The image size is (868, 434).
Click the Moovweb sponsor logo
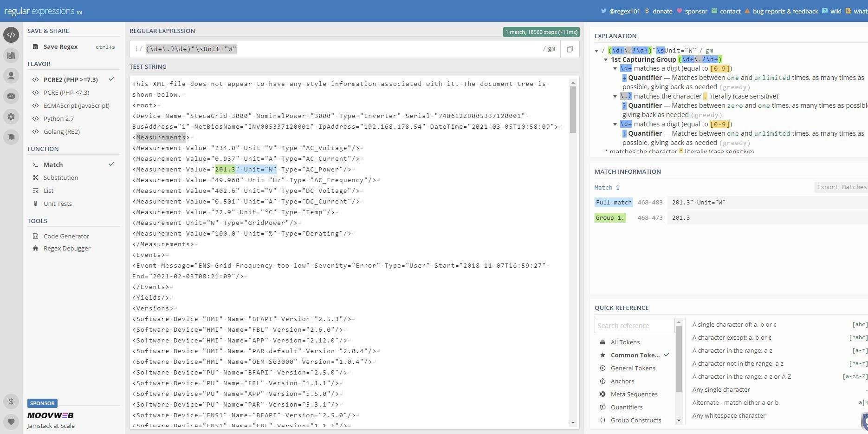coord(51,415)
